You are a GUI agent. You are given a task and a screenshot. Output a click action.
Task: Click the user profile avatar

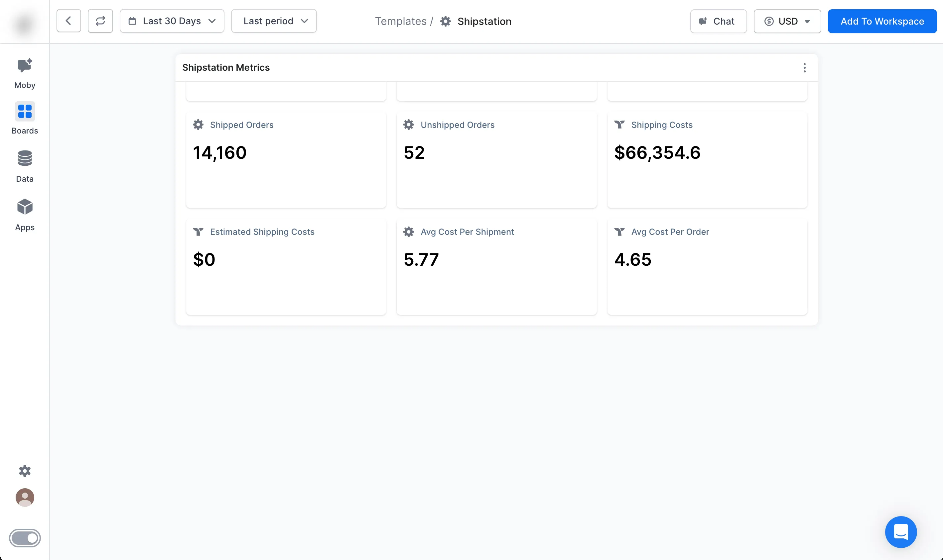25,497
